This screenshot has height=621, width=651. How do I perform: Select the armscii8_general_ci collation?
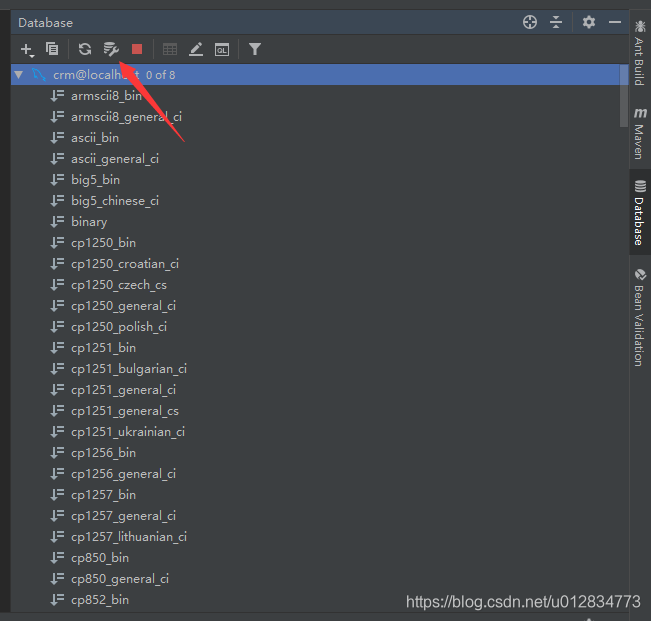[x=127, y=117]
